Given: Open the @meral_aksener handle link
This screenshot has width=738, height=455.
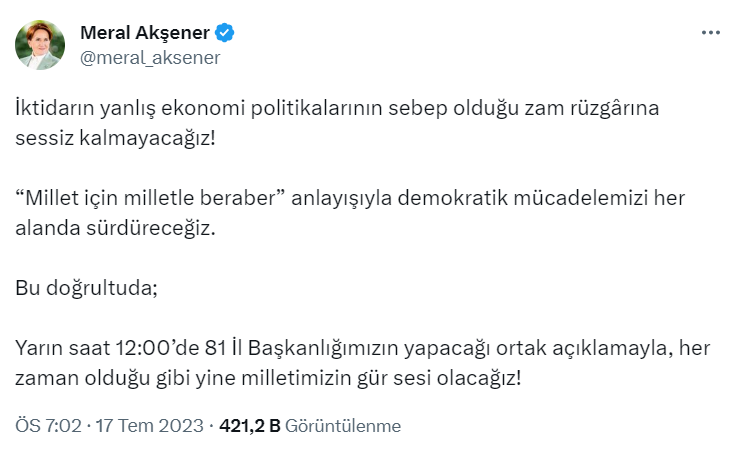Looking at the screenshot, I should tap(149, 57).
